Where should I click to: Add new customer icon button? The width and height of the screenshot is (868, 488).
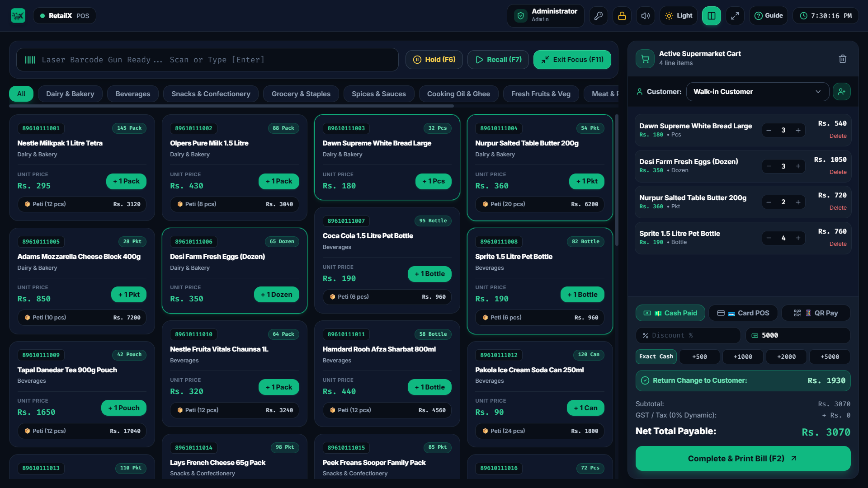click(842, 92)
